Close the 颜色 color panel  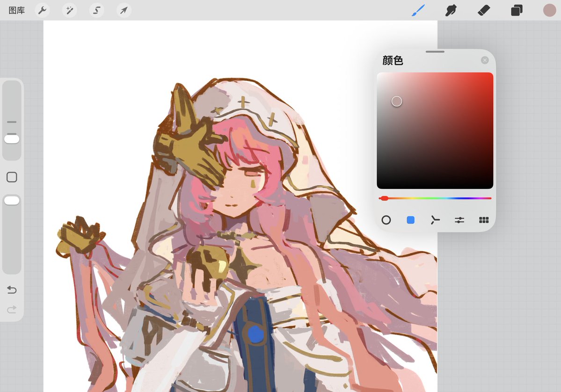[485, 60]
